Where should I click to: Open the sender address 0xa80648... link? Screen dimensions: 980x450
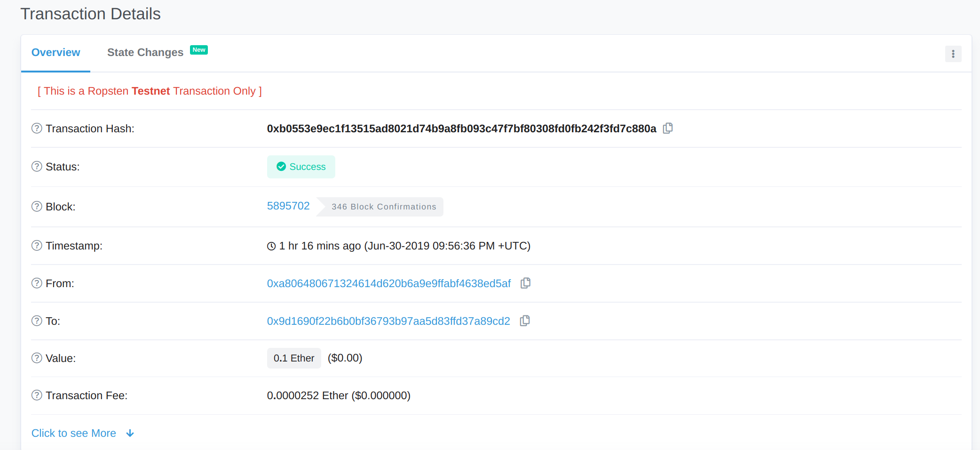click(388, 283)
